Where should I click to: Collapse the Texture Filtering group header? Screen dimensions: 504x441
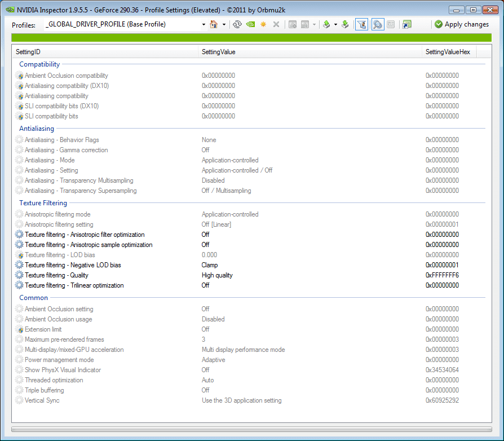[x=43, y=203]
